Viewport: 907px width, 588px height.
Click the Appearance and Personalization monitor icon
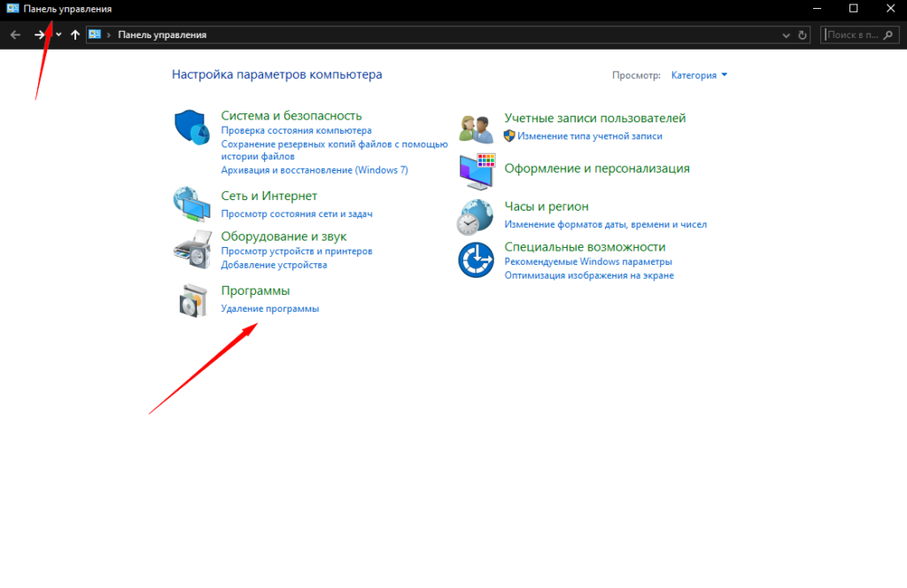coord(477,172)
